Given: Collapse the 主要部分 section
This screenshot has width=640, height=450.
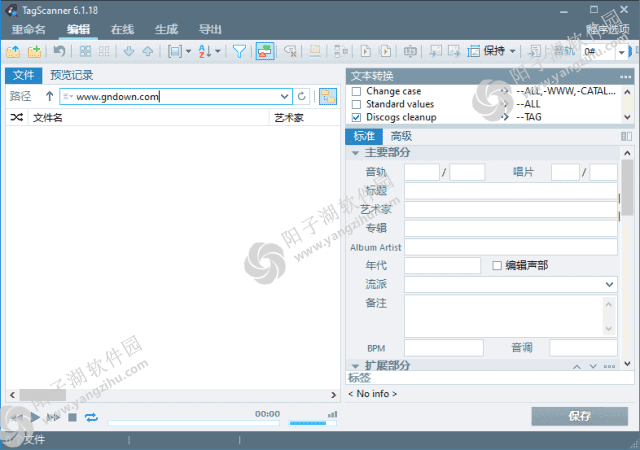Looking at the screenshot, I should tap(355, 153).
